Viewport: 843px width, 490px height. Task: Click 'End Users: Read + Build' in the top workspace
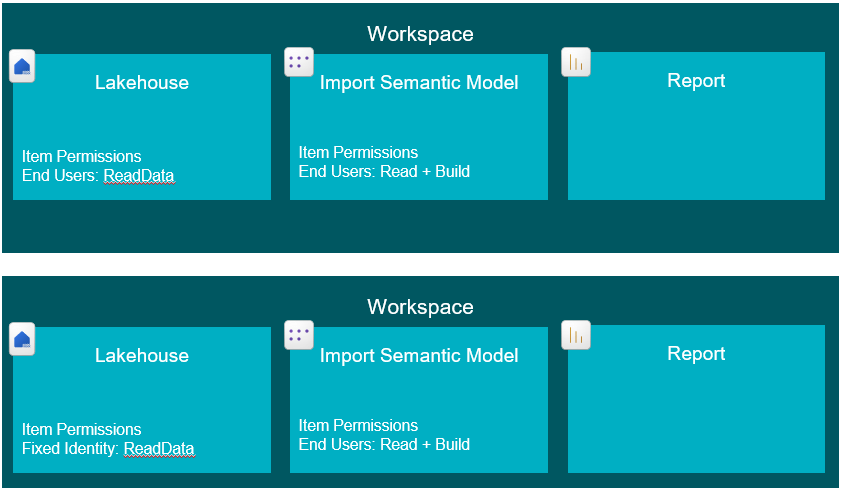[x=384, y=171]
